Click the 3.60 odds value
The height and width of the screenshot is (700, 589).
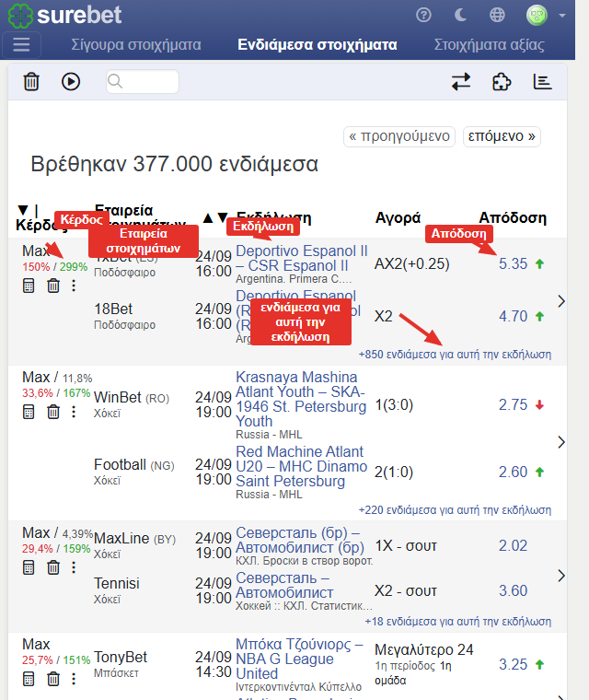(513, 590)
